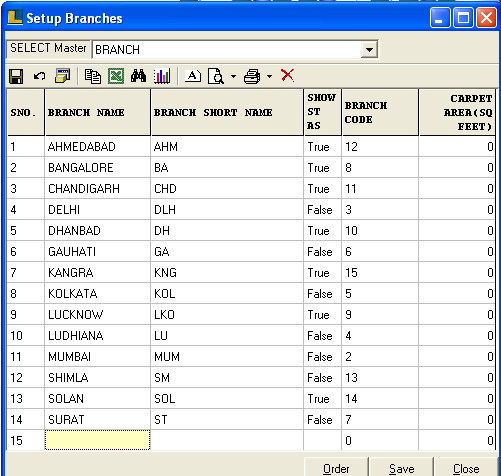Click the False value in DELHI row

pyautogui.click(x=323, y=209)
